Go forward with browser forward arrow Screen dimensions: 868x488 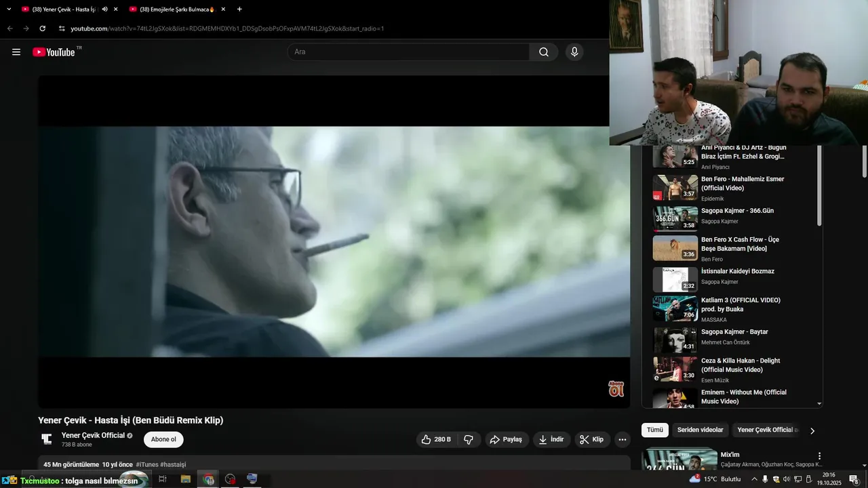pos(26,28)
